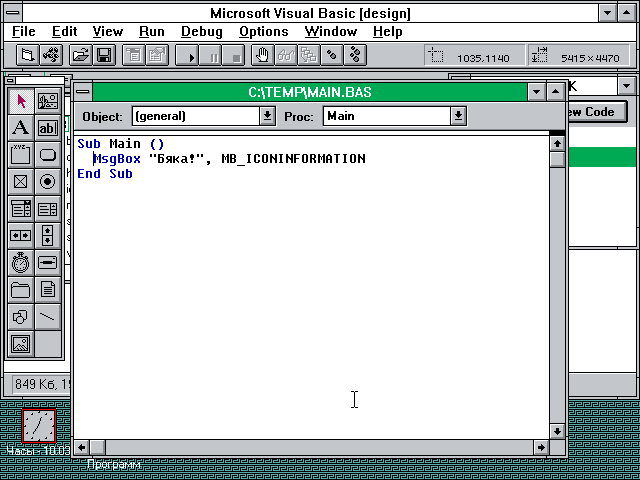The width and height of the screenshot is (640, 480).
Task: Open the Run menu
Action: pos(152,31)
